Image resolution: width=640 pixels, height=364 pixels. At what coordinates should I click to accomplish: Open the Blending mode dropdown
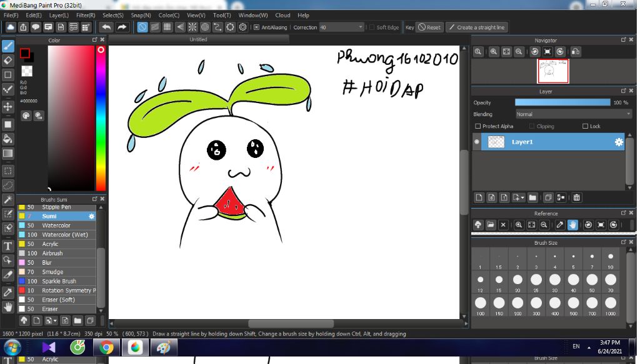pyautogui.click(x=574, y=114)
